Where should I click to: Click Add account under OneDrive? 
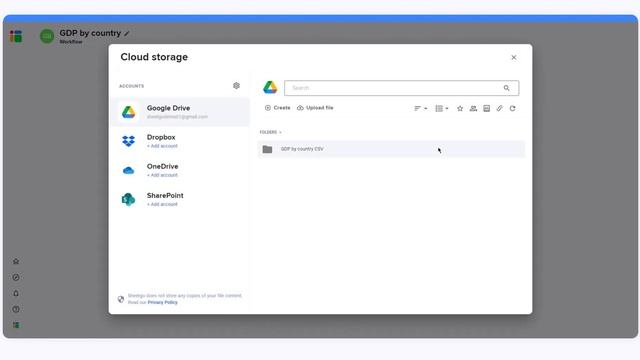pyautogui.click(x=162, y=175)
